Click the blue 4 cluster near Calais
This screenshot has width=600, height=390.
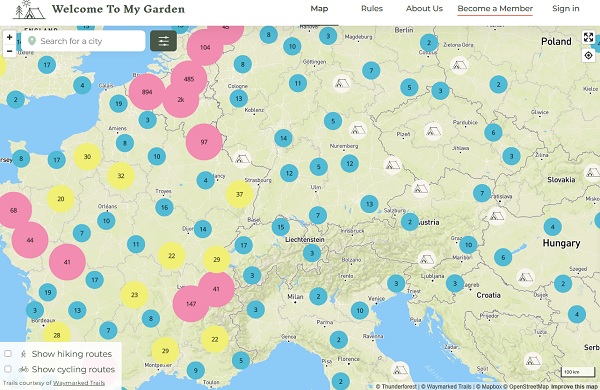pos(82,85)
